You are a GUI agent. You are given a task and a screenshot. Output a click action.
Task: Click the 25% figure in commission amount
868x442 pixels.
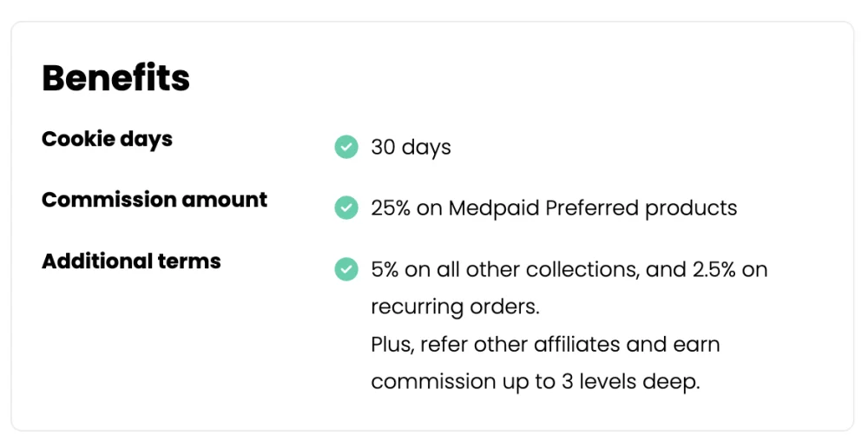391,208
